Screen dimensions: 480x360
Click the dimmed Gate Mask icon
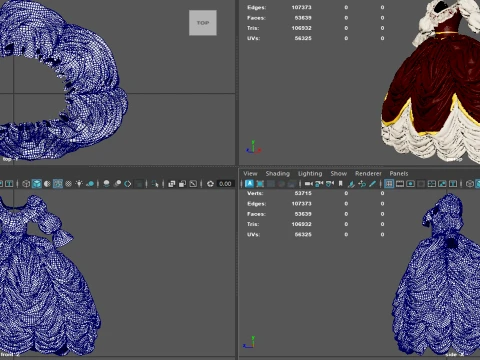[421, 184]
